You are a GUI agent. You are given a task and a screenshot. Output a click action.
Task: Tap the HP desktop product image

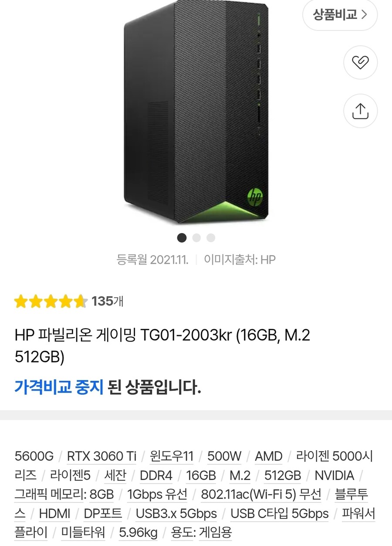(196, 113)
